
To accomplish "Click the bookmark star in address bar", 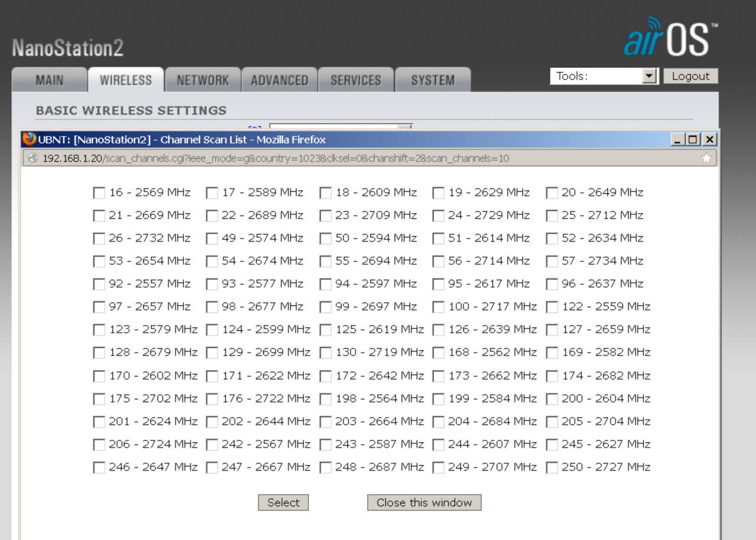I will 706,158.
